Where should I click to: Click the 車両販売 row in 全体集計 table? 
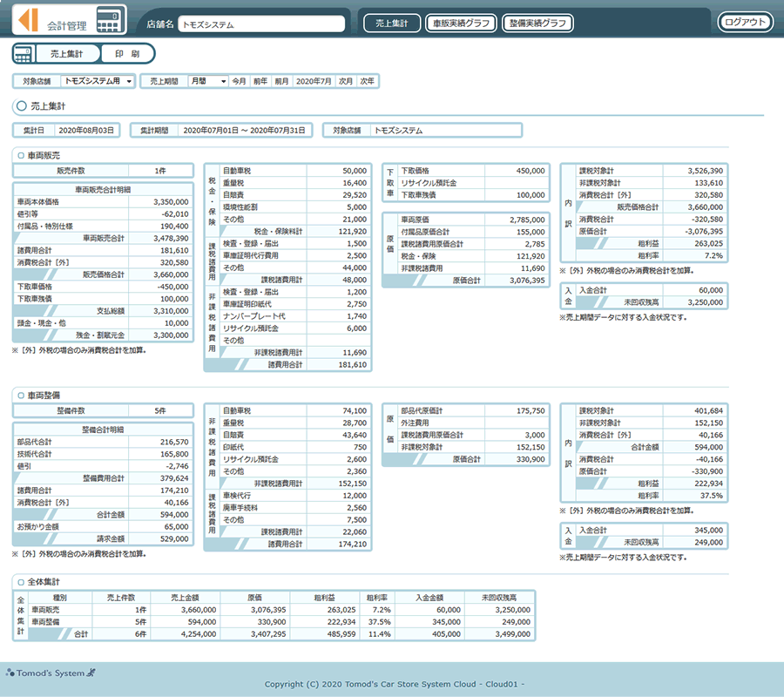(281, 610)
